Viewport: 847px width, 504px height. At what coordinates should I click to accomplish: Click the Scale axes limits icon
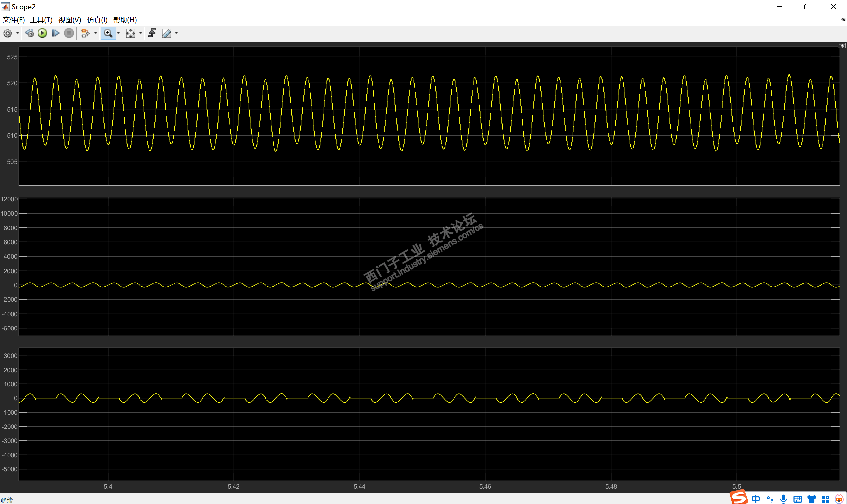pos(130,33)
